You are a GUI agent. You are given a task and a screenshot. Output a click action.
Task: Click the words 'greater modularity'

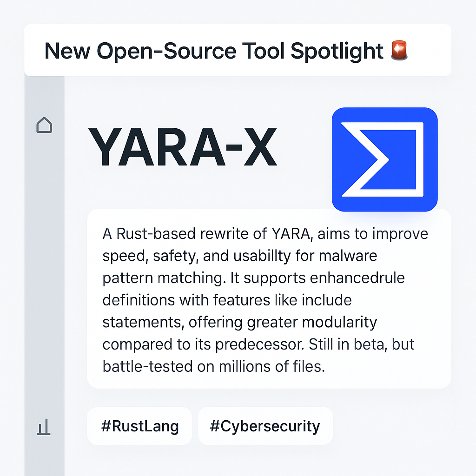pos(312,322)
